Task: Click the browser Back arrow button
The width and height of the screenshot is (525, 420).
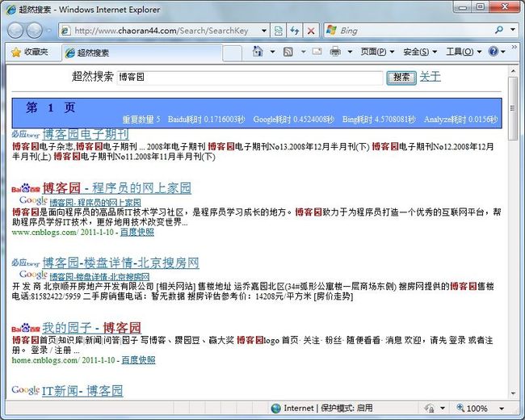Action: [15, 31]
